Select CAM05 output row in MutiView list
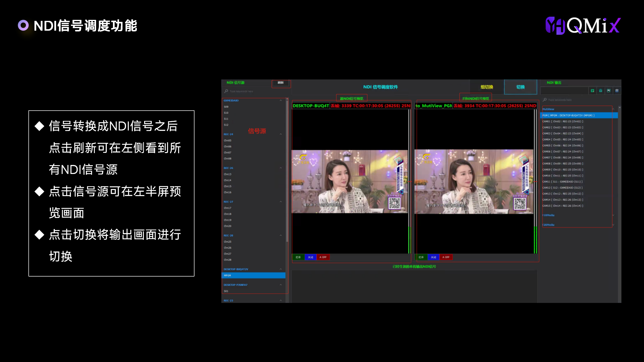The height and width of the screenshot is (362, 644). (x=562, y=146)
